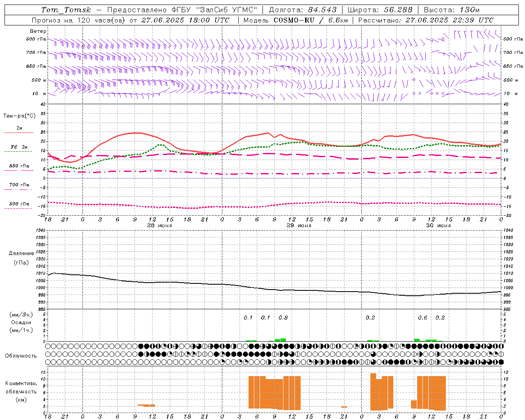This screenshot has height=420, width=525.
Task: Click the station title Tom_Tomsk
Action: (x=66, y=10)
